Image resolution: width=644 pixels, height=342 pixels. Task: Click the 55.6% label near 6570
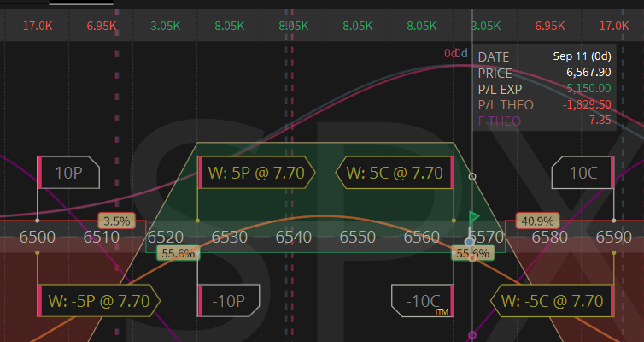[472, 253]
